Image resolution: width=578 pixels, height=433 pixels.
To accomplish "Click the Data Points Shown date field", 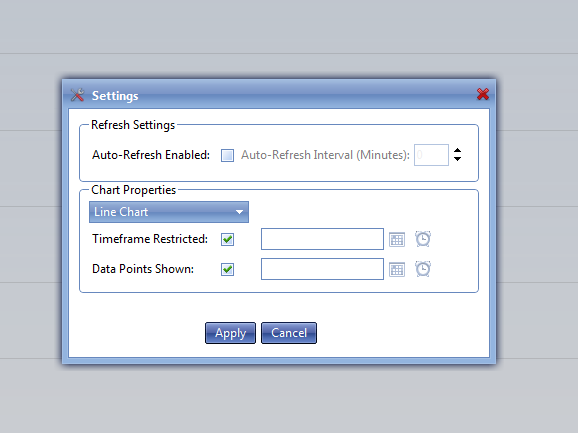I will [x=322, y=269].
